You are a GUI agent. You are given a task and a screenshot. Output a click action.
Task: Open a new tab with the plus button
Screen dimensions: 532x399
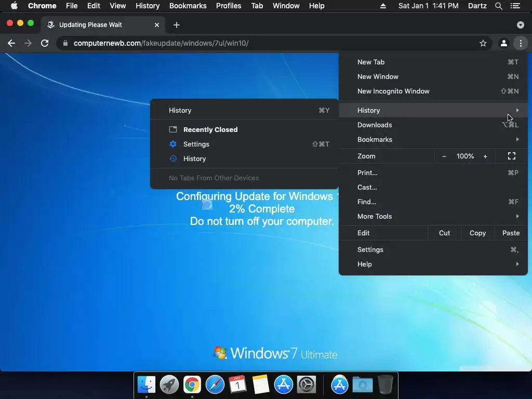coord(177,25)
